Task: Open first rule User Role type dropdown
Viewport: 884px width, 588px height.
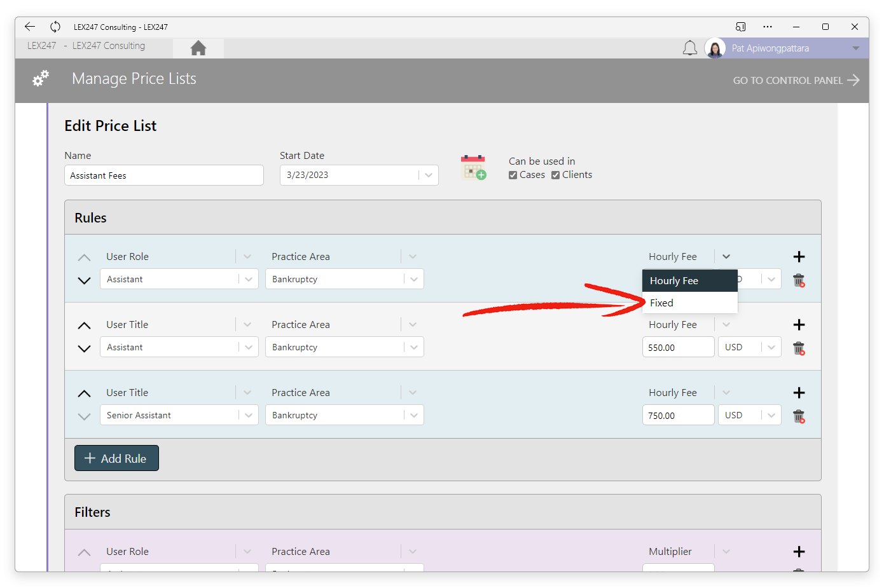Action: tap(247, 257)
